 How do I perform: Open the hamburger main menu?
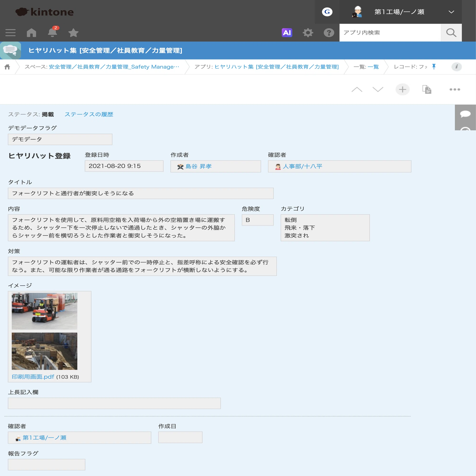(10, 33)
